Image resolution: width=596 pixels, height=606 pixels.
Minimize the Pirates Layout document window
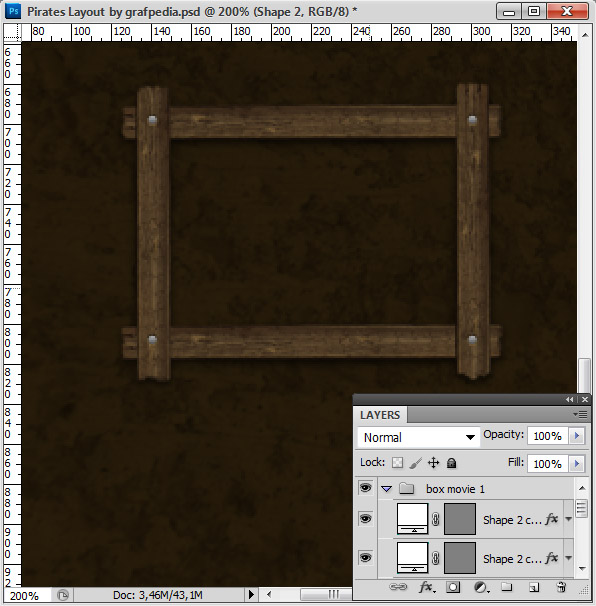click(509, 12)
